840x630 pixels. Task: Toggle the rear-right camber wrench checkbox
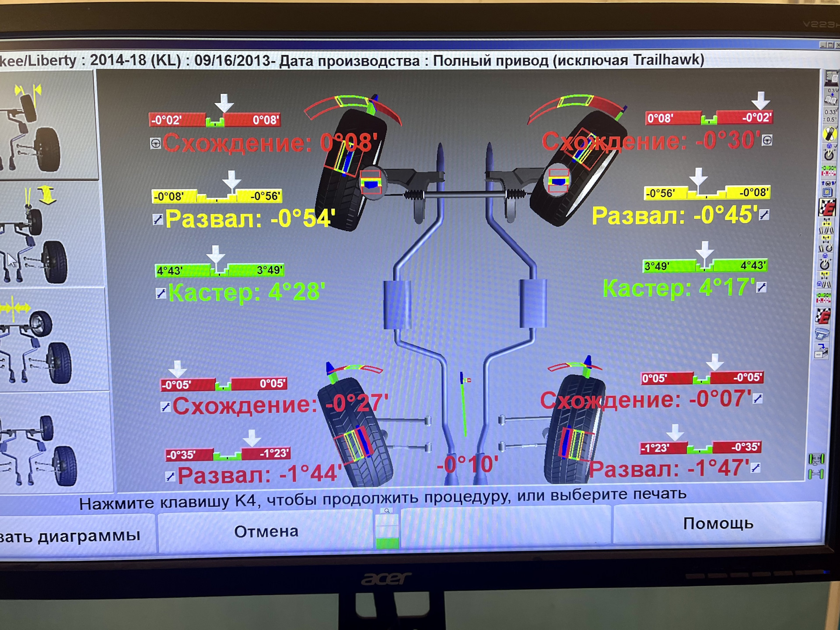pyautogui.click(x=756, y=468)
